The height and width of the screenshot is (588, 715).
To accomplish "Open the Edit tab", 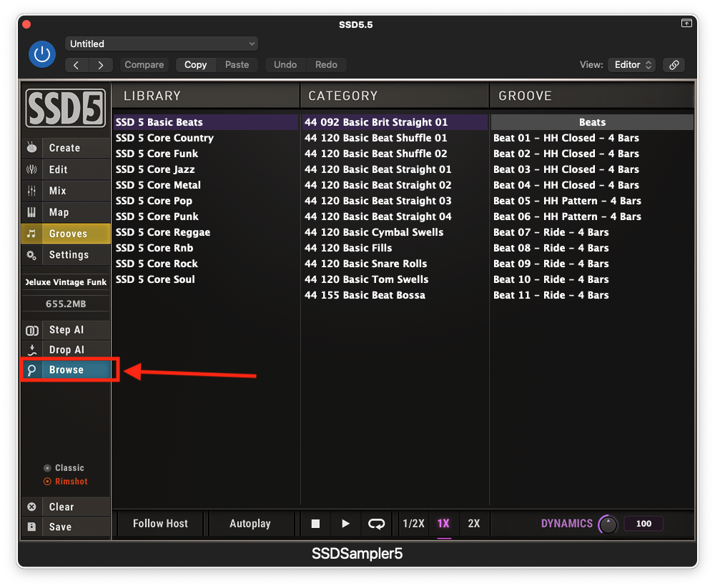I will tap(76, 169).
